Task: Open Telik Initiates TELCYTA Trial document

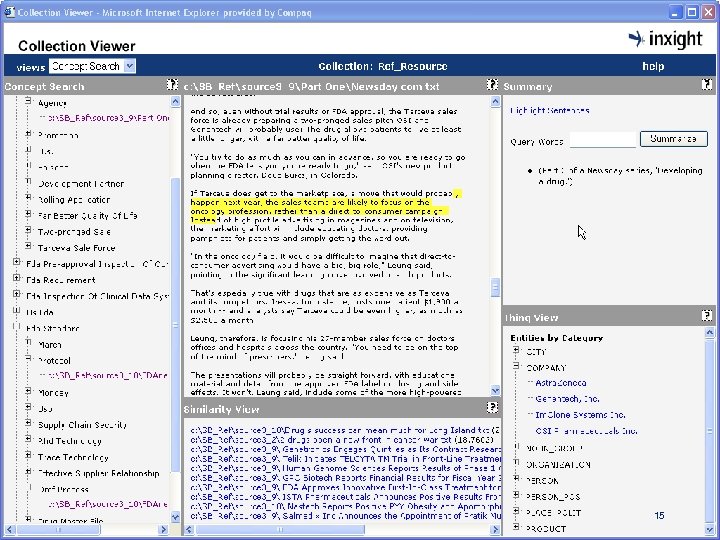Action: point(345,459)
